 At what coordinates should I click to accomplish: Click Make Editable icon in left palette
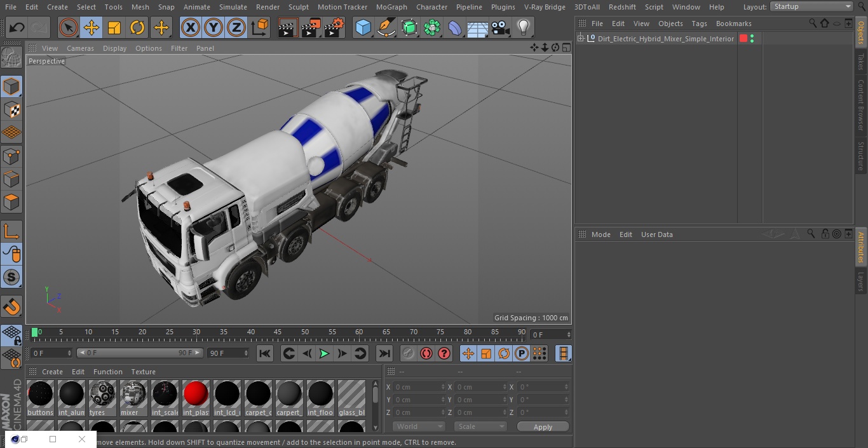pyautogui.click(x=11, y=57)
